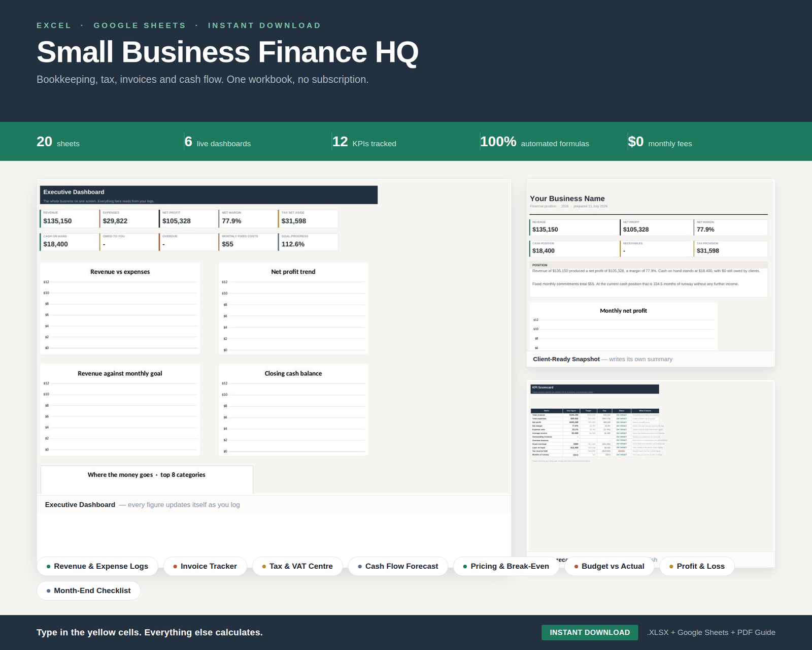812x650 pixels.
Task: Click the 'EXCEL' header label
Action: [54, 25]
